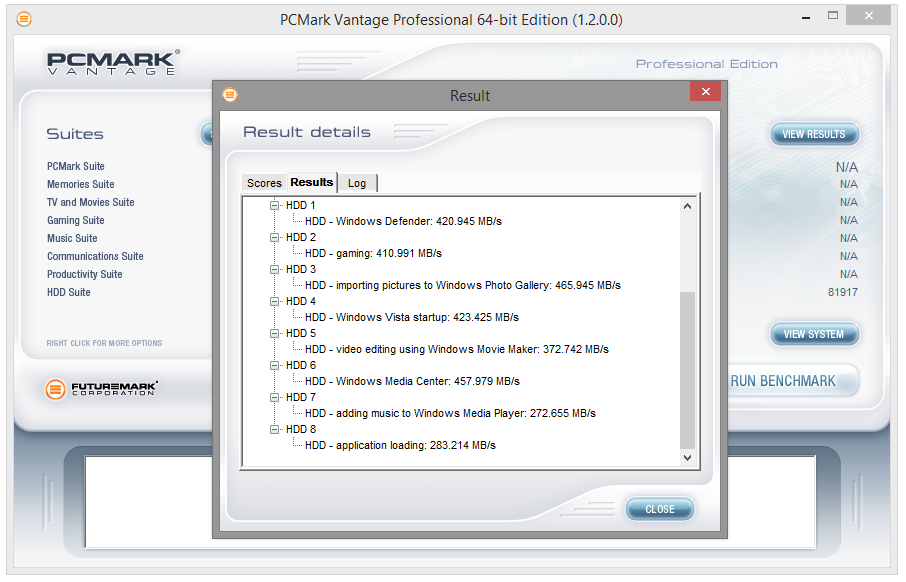Click the Futuremark Corporation logo

(101, 389)
